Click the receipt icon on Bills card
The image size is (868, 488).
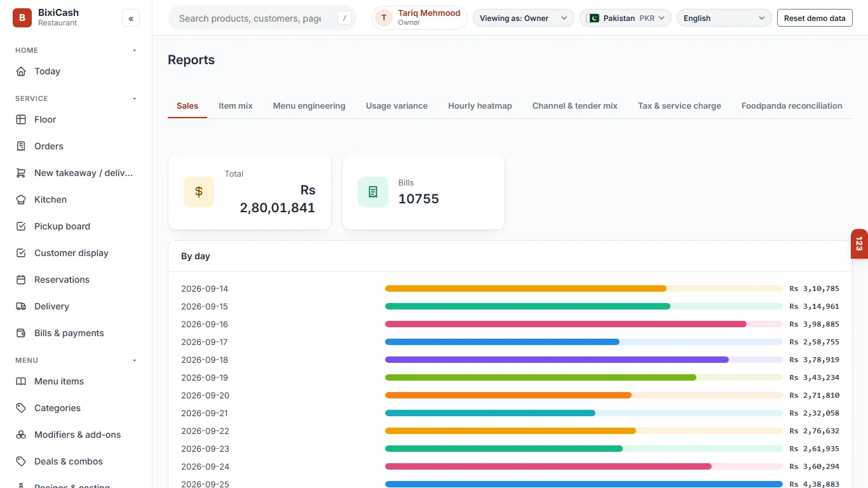373,192
